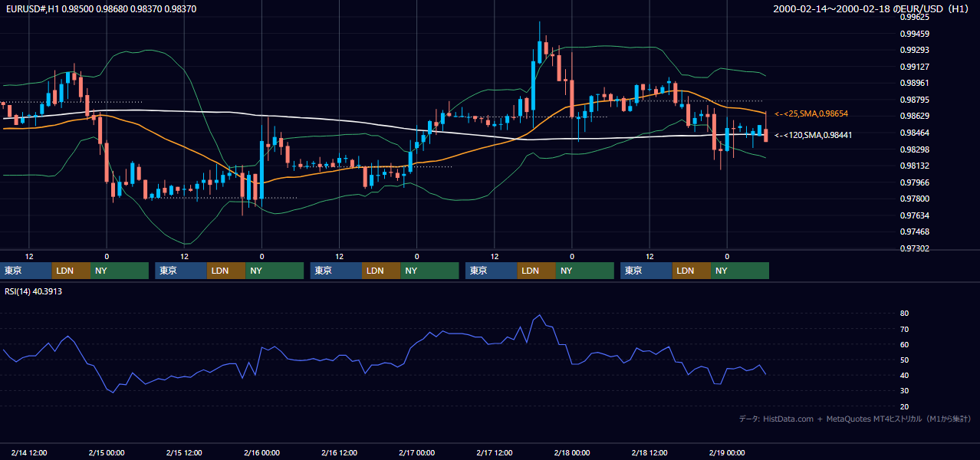This screenshot has height=460, width=980.
Task: Click the 2/18 00:00 date label
Action: coord(572,452)
